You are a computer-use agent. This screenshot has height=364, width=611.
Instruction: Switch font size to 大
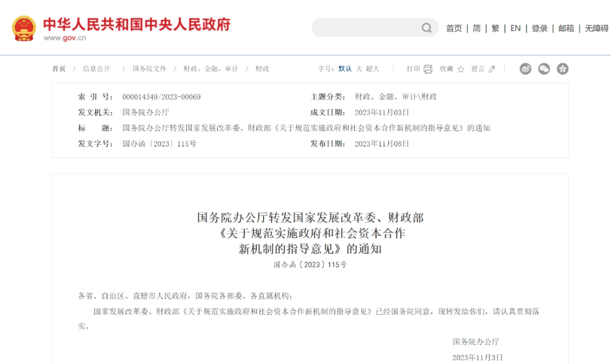[x=359, y=69]
